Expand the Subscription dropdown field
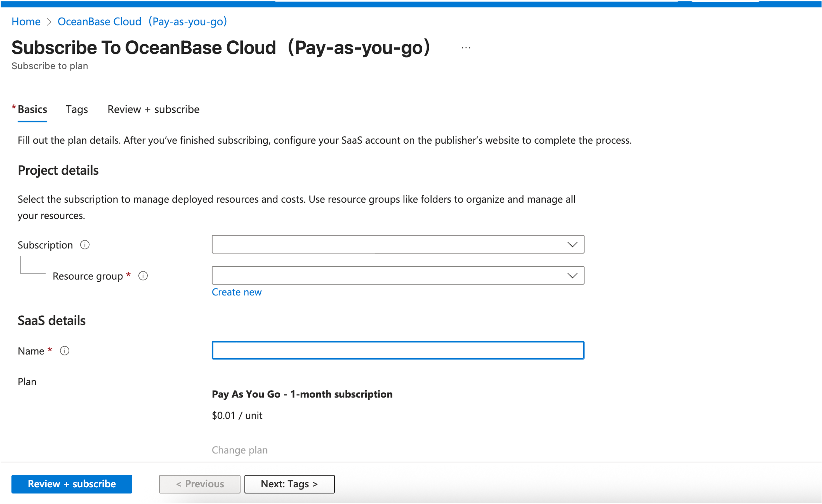The height and width of the screenshot is (504, 822). point(387,245)
